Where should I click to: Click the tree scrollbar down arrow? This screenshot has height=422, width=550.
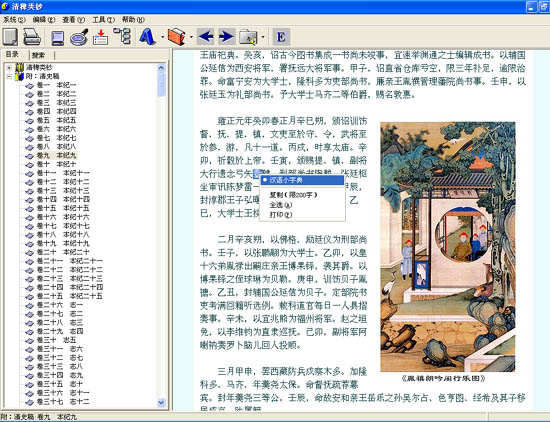[x=161, y=402]
